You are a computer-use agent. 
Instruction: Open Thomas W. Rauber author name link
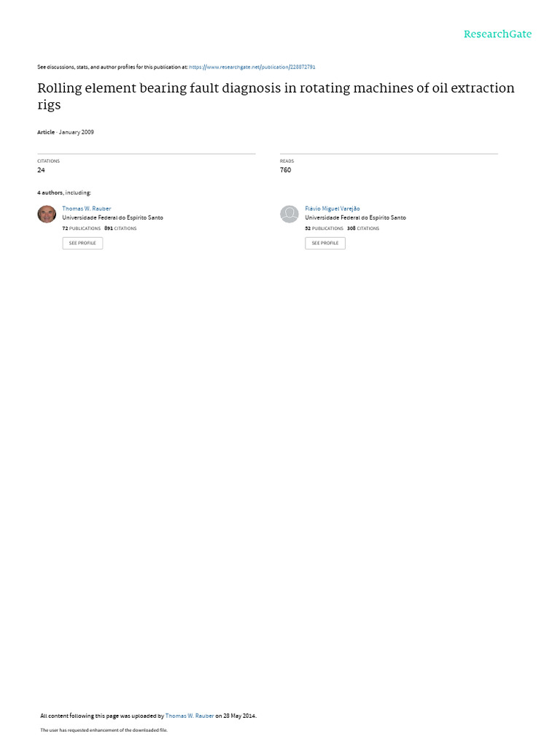tap(87, 209)
